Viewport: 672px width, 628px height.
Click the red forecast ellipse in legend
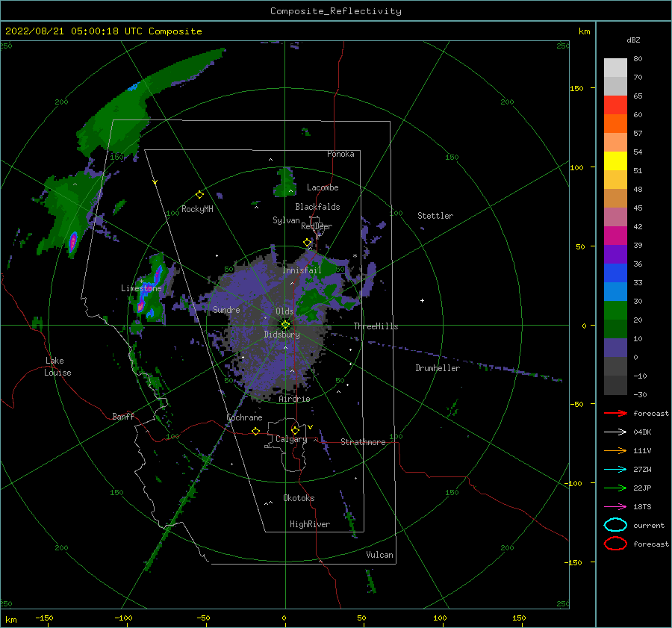615,544
